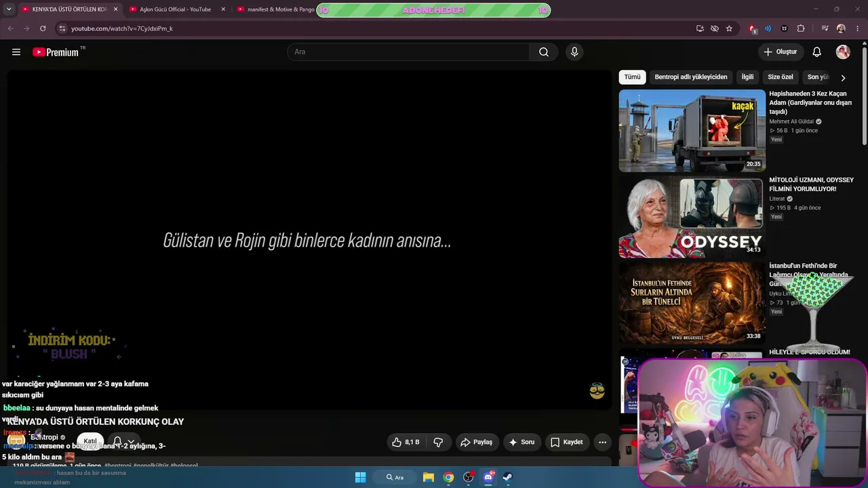
Task: Open YouTube notifications bell
Action: point(817,52)
